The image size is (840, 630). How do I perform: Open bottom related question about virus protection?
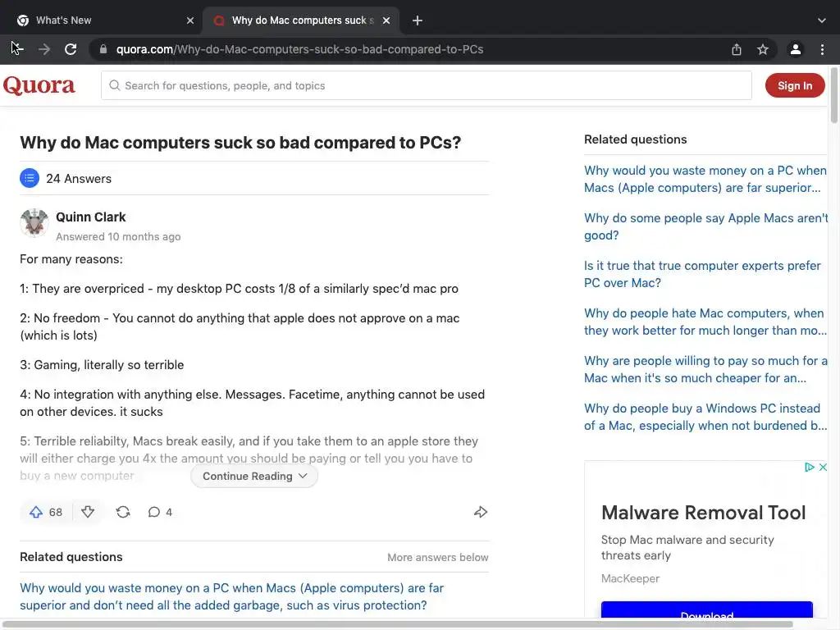pos(232,597)
